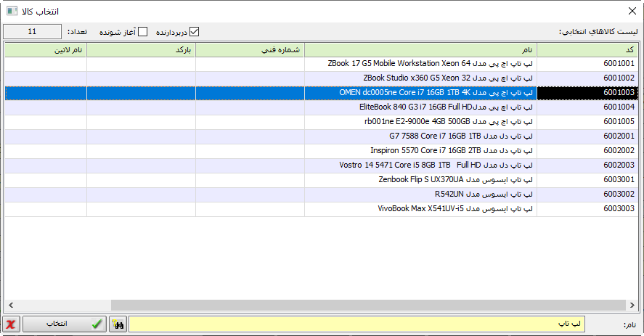644x336 pixels.
Task: Select code cell 6002001
Action: [x=587, y=136]
